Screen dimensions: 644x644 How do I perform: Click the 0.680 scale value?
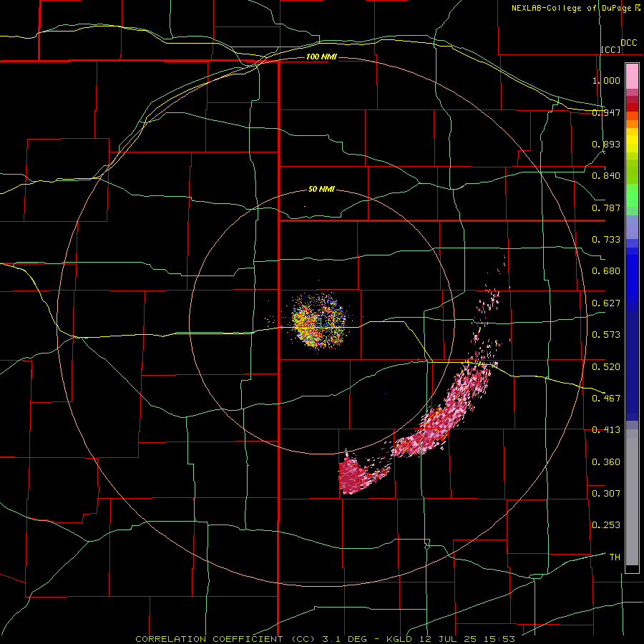click(606, 271)
